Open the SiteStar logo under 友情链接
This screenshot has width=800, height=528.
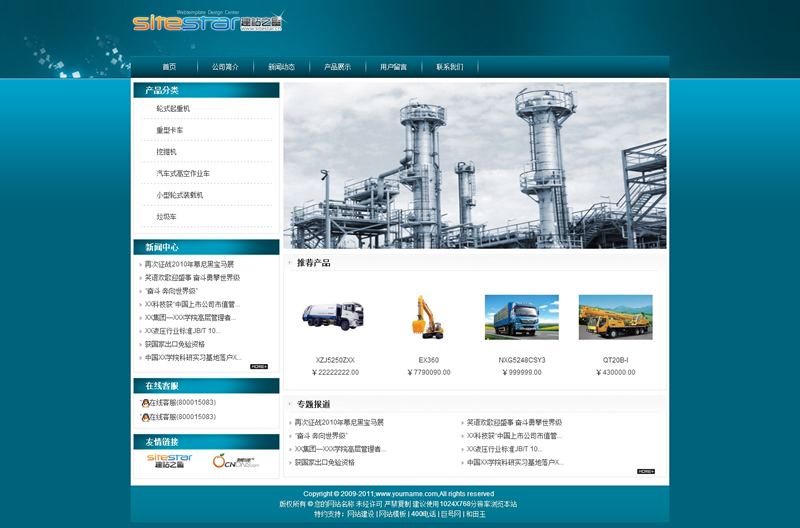tap(169, 461)
